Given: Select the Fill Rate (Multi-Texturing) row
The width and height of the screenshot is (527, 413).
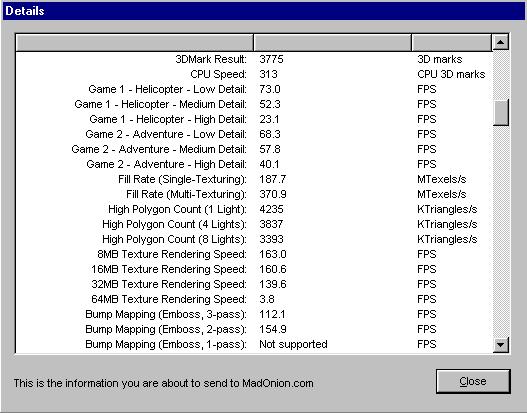Looking at the screenshot, I should click(254, 194).
